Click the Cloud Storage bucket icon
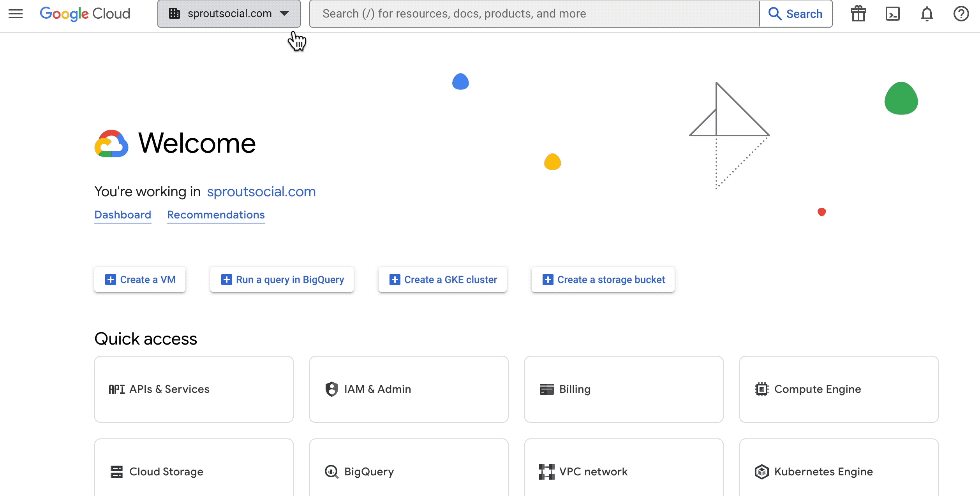 [117, 472]
